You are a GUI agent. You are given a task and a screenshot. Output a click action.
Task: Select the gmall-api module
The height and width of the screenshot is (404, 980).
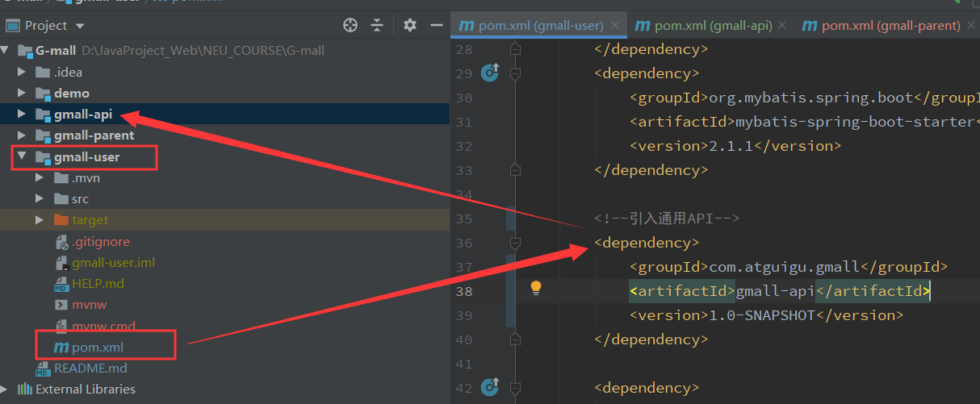[83, 114]
